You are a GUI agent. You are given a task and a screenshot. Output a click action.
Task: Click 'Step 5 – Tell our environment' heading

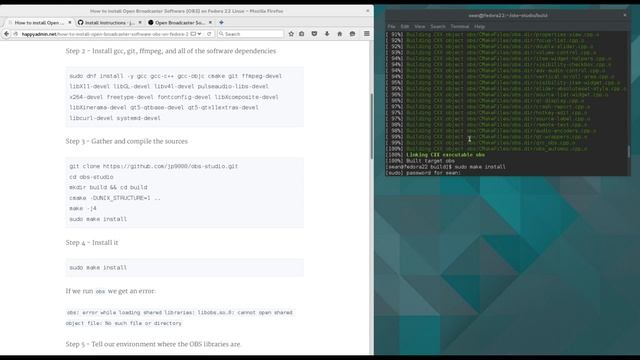coord(153,344)
